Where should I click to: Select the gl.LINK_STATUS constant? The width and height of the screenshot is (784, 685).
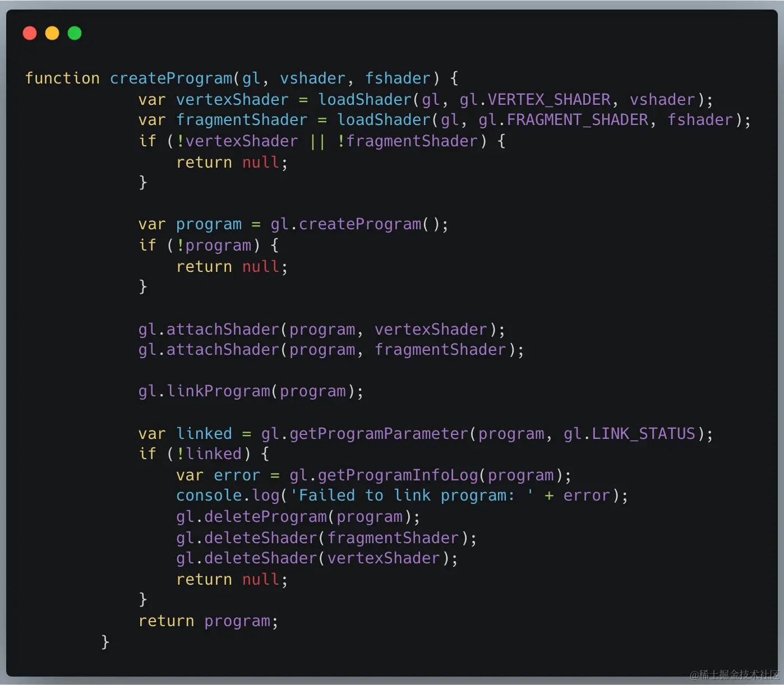point(630,434)
